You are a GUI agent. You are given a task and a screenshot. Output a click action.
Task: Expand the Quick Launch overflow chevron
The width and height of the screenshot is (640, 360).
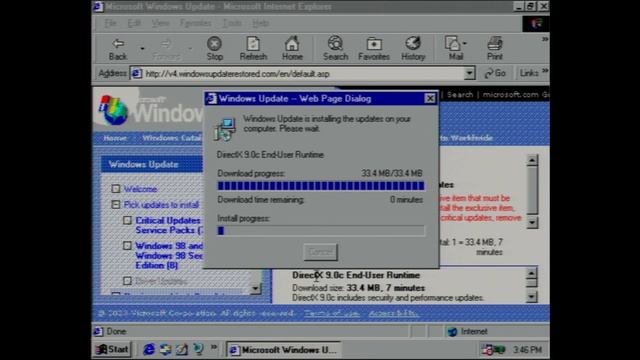(214, 347)
